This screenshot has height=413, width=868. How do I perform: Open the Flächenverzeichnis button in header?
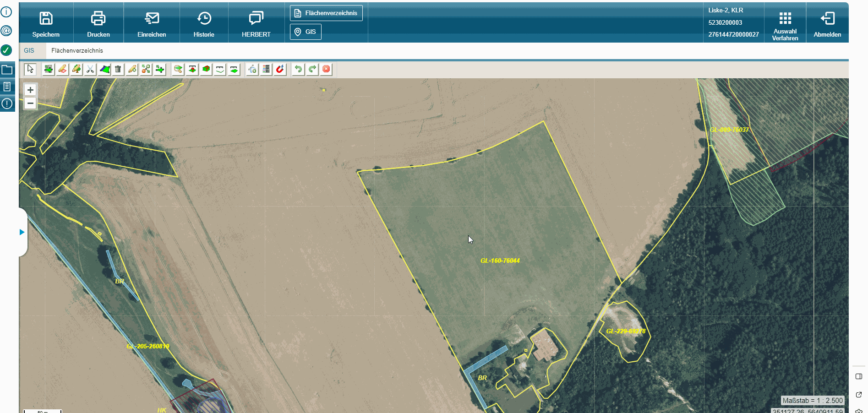pos(326,13)
